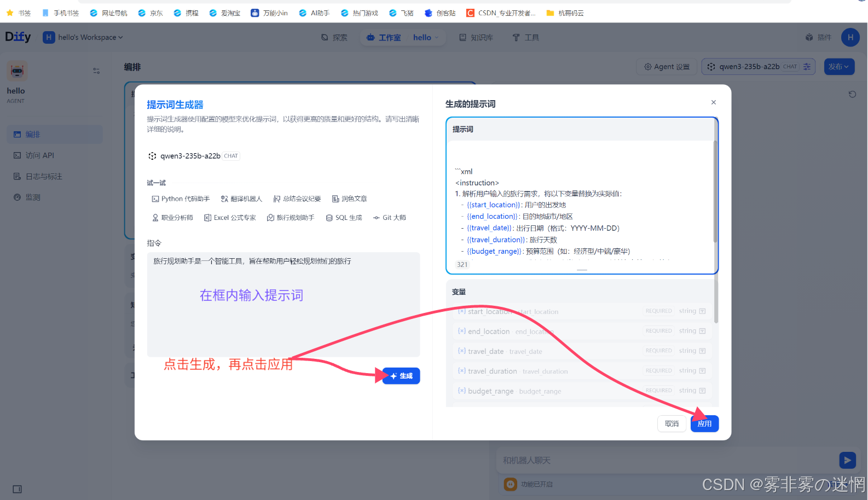Image resolution: width=868 pixels, height=500 pixels.
Task: Go to the 工具 tools tab
Action: [526, 37]
